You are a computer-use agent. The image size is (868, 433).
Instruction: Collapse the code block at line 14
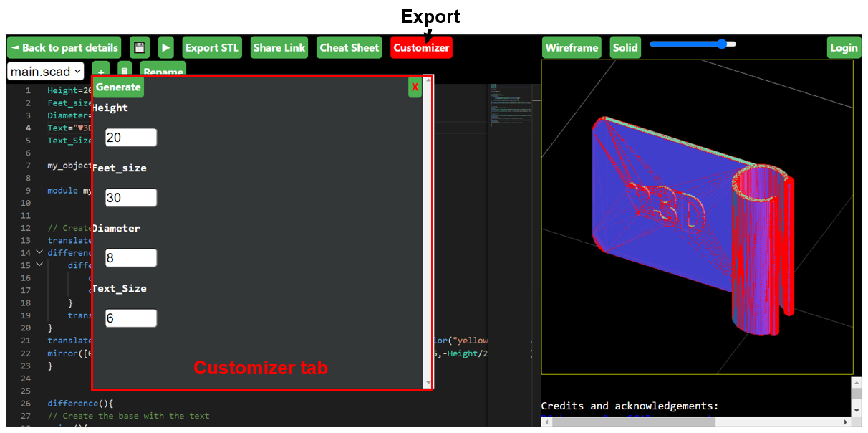pos(40,252)
